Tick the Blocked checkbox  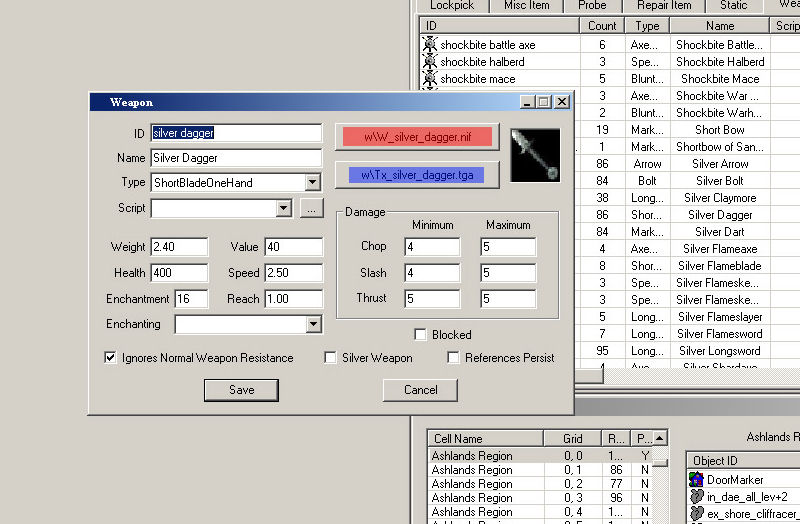(421, 335)
